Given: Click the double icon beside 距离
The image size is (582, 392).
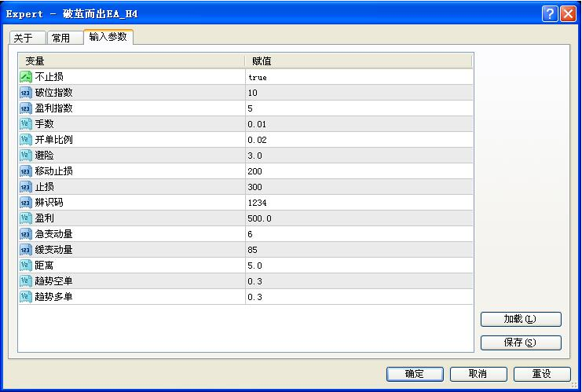Looking at the screenshot, I should click(x=26, y=266).
